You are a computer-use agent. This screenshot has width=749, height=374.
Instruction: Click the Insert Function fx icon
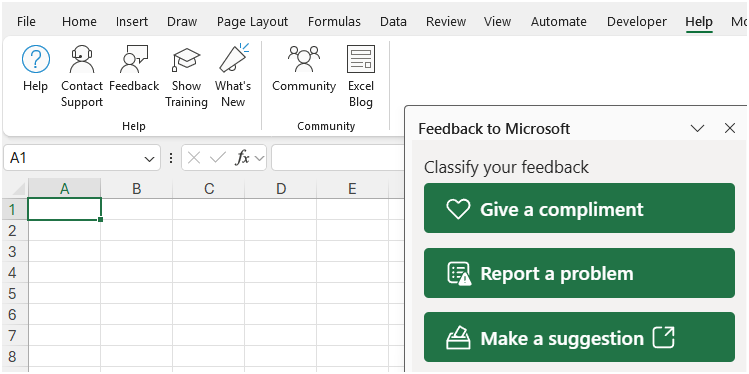[x=243, y=158]
